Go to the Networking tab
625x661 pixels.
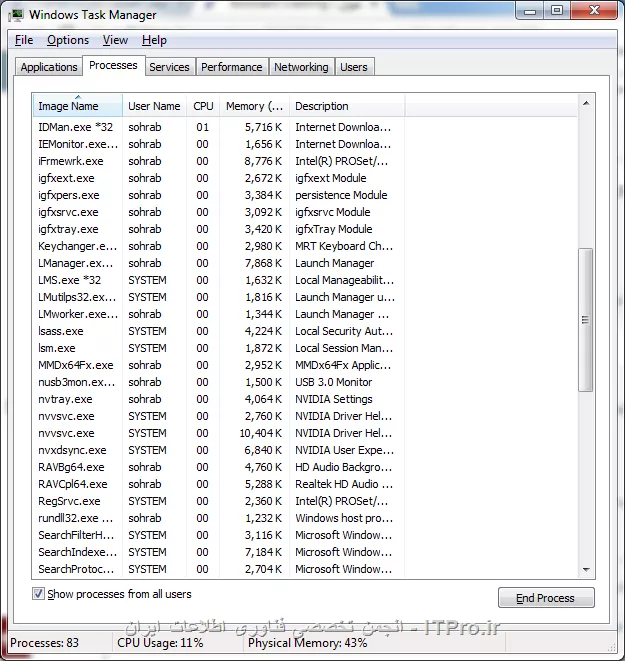pos(301,67)
